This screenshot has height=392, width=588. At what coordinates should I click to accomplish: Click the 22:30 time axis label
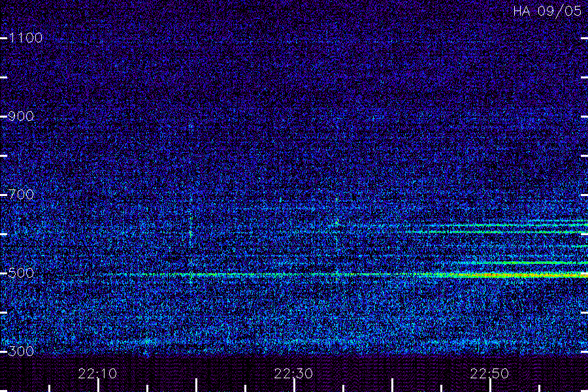point(293,374)
